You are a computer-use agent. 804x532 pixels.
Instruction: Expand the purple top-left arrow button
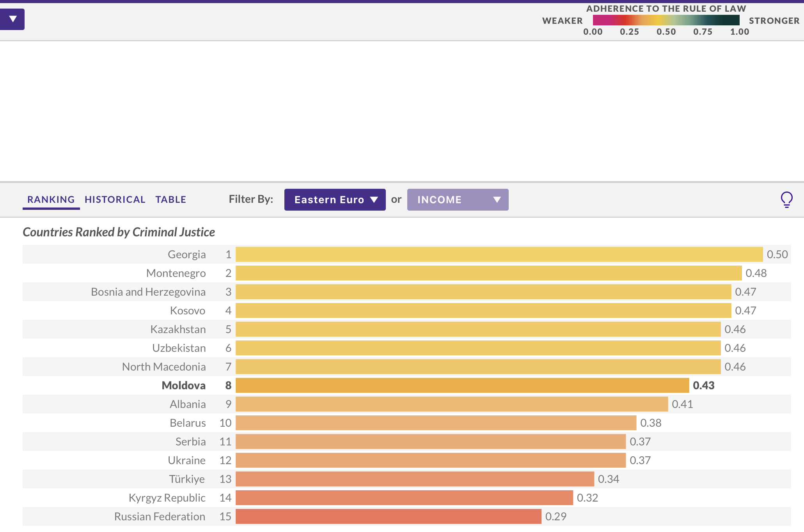(x=12, y=19)
